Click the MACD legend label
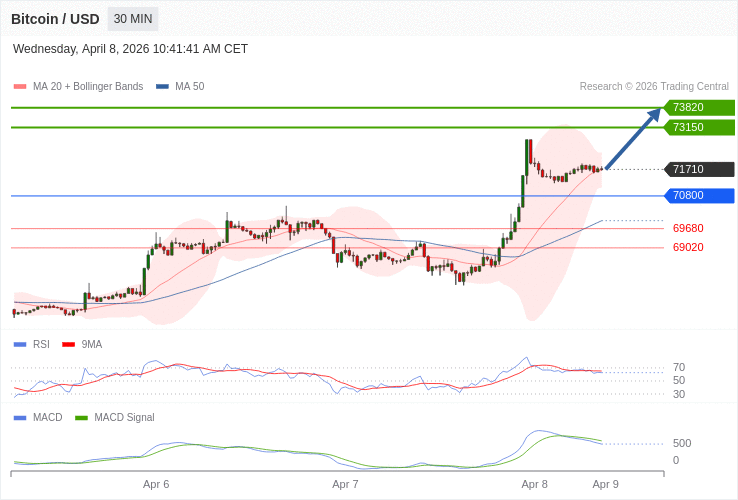738x500 pixels. [x=48, y=418]
